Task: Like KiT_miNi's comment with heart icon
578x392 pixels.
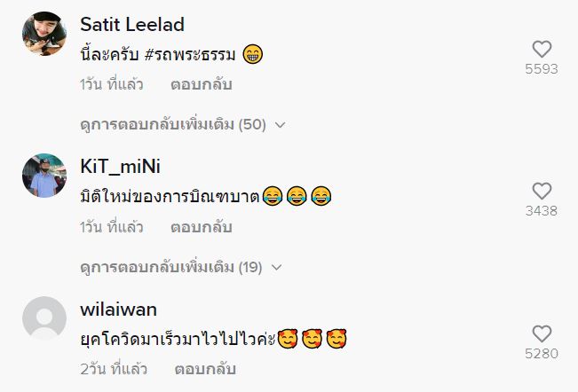Action: [x=542, y=191]
